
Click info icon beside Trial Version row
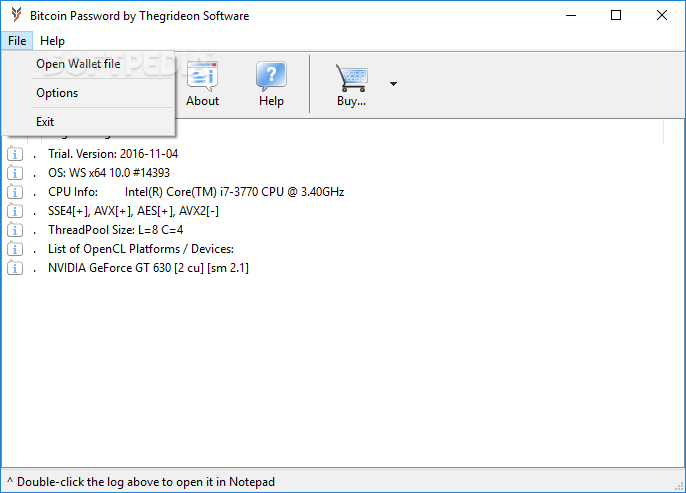point(15,154)
